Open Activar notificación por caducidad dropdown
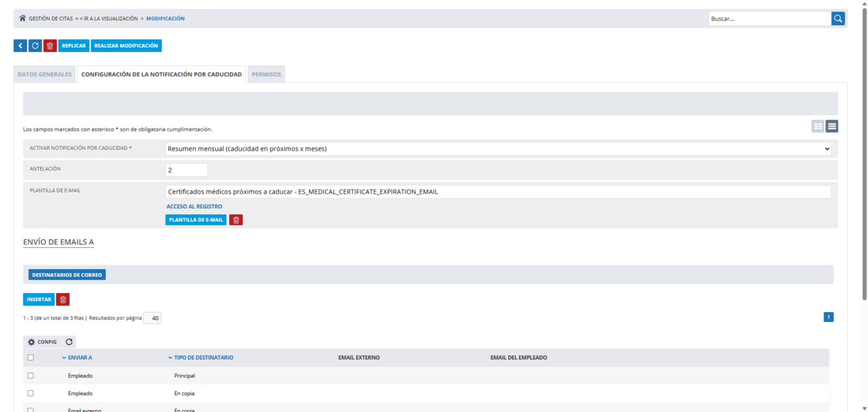 click(x=498, y=149)
